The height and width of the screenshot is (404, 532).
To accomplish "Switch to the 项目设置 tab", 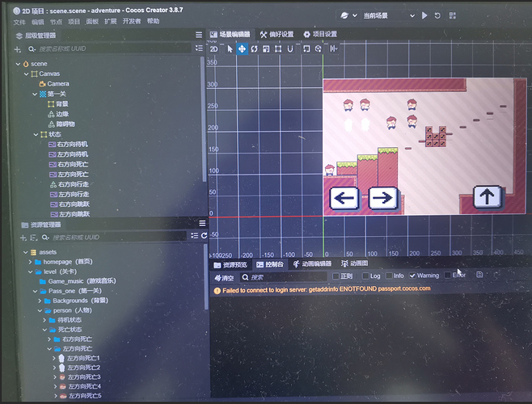I will coord(320,34).
